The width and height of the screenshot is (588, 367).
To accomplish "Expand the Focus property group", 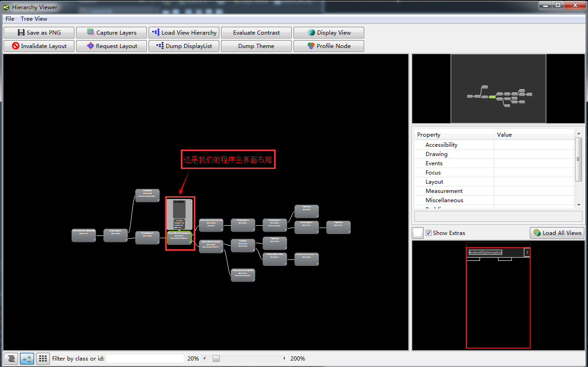I will coord(433,173).
